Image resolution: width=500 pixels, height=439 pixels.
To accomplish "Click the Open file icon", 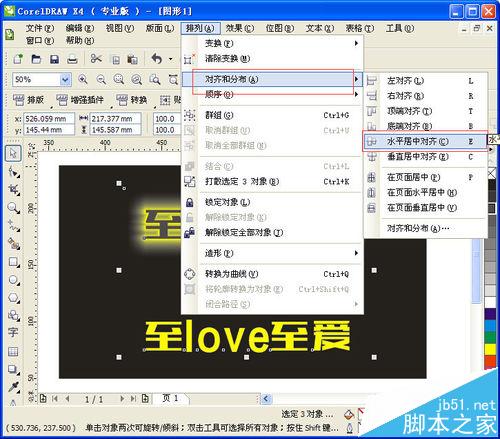I will tap(36, 59).
